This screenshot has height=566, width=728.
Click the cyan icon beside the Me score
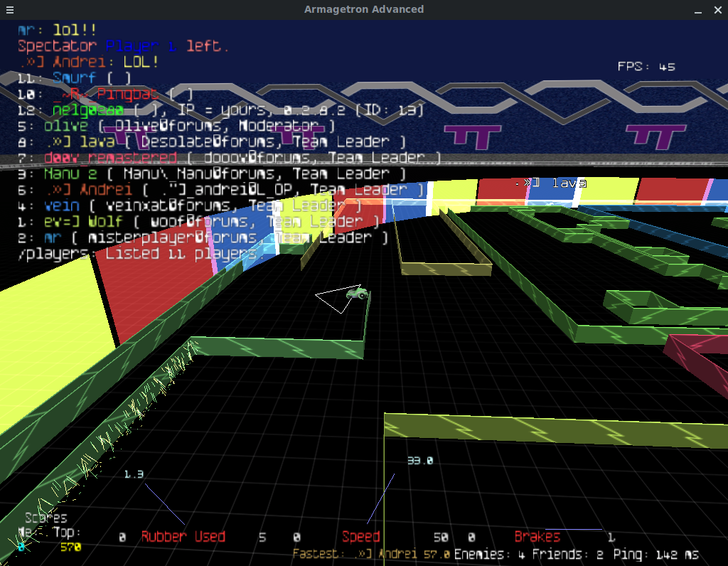click(21, 547)
